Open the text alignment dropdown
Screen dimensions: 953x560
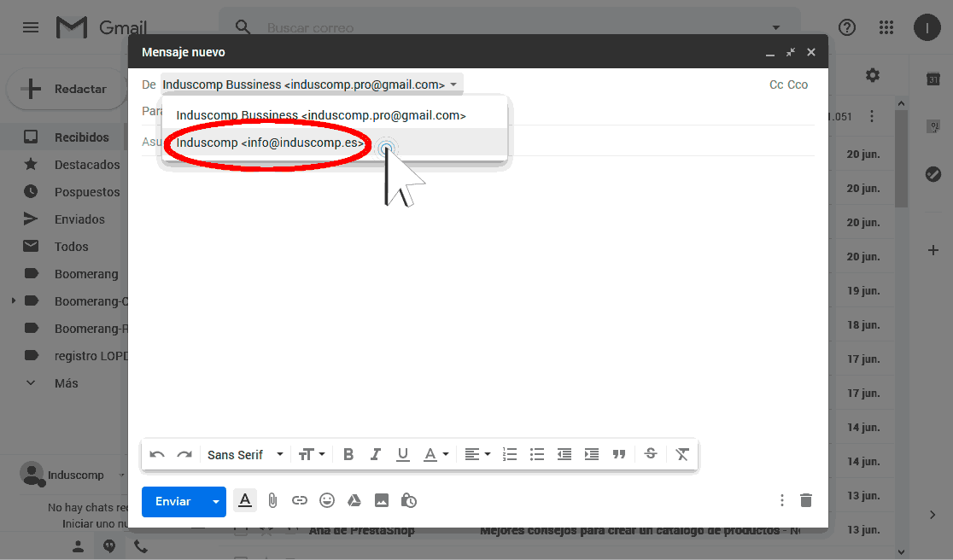click(x=477, y=454)
